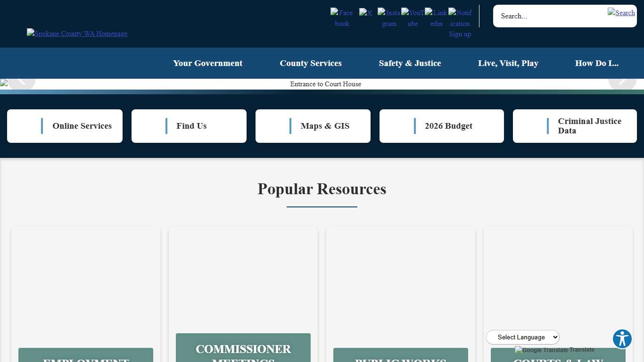Open the Safety & Justice menu
644x362 pixels.
pyautogui.click(x=410, y=63)
